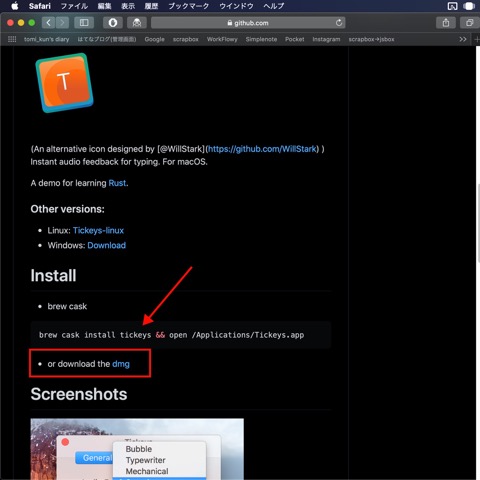
Task: Open the favorites grid icon
Action: [x=12, y=39]
